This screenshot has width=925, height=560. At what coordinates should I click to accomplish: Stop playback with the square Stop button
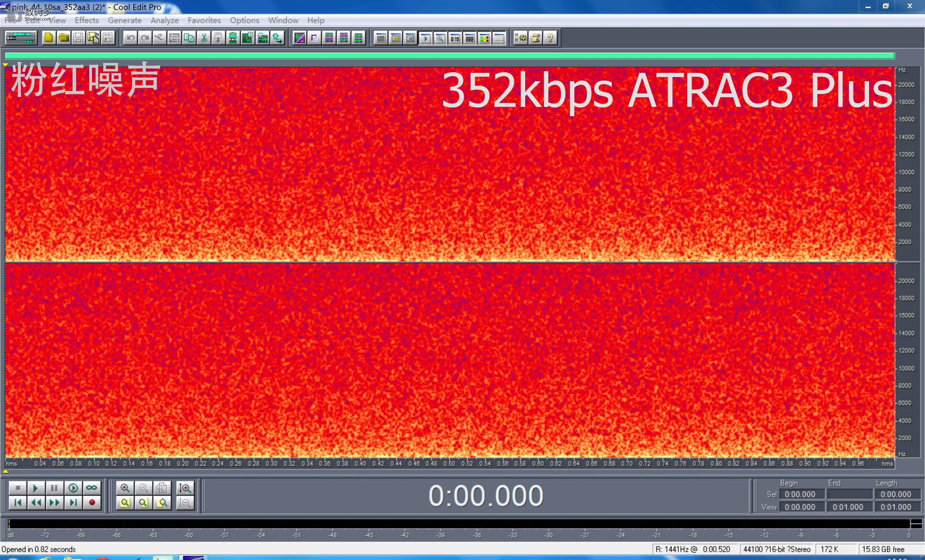click(x=17, y=488)
